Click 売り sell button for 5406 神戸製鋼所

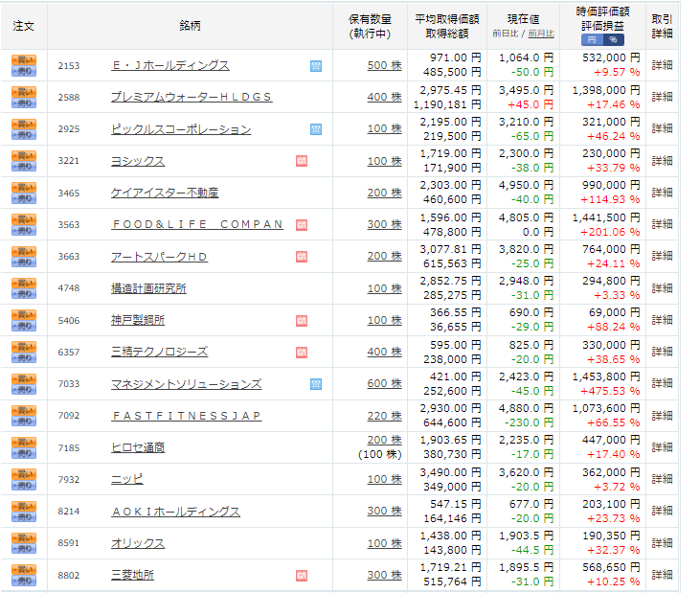tap(24, 326)
